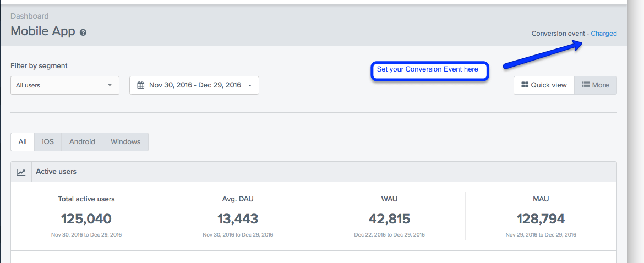Select the iOS tab
The image size is (644, 263).
pyautogui.click(x=48, y=141)
